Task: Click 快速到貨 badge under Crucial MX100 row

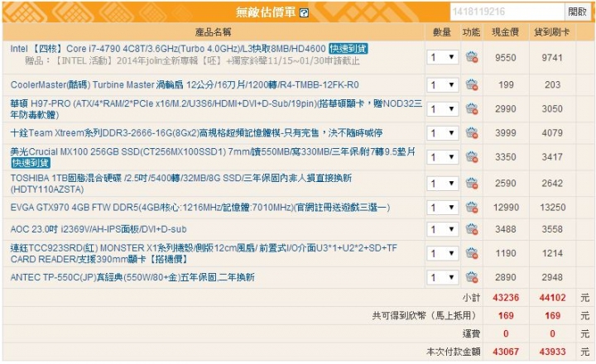Action: pos(31,163)
